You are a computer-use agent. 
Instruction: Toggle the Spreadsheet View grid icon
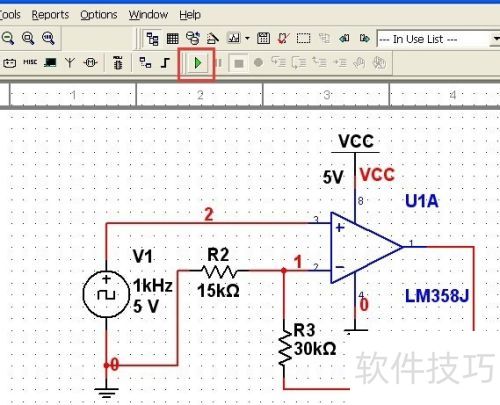[x=172, y=39]
